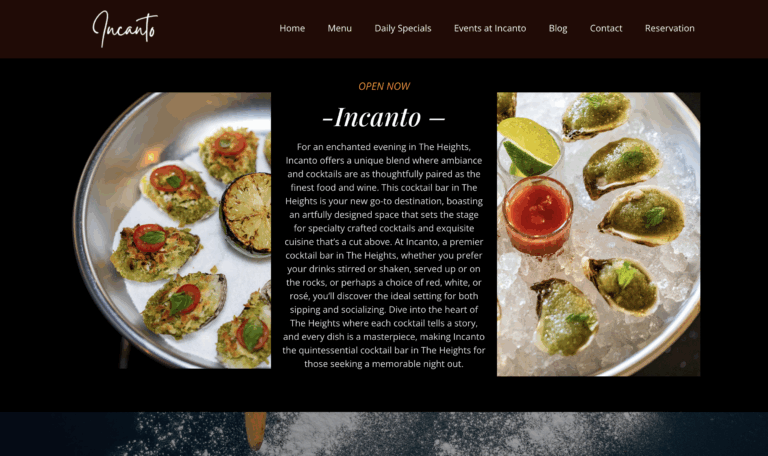The width and height of the screenshot is (768, 456).
Task: Open the Contact page
Action: [x=606, y=28]
